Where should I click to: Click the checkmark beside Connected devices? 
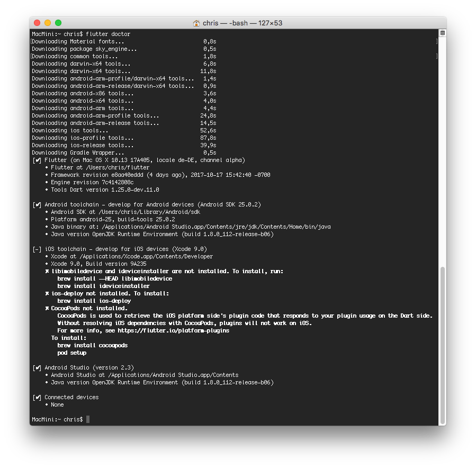tap(37, 397)
